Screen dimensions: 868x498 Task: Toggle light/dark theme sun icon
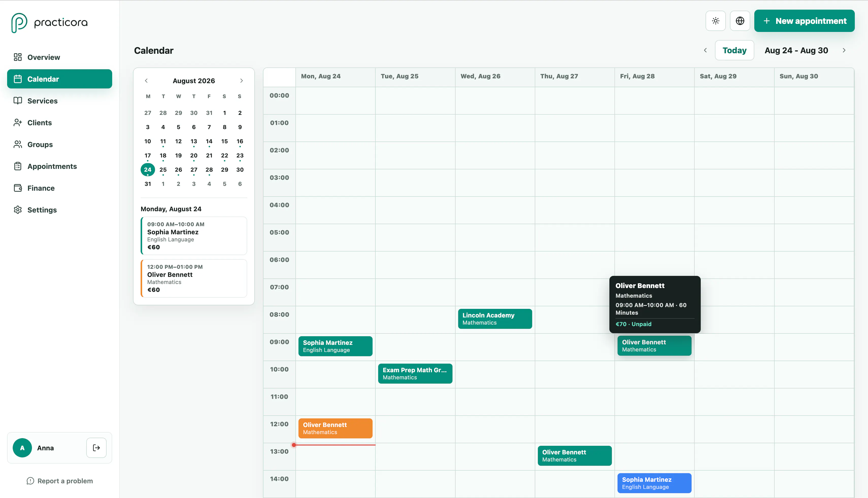click(715, 21)
